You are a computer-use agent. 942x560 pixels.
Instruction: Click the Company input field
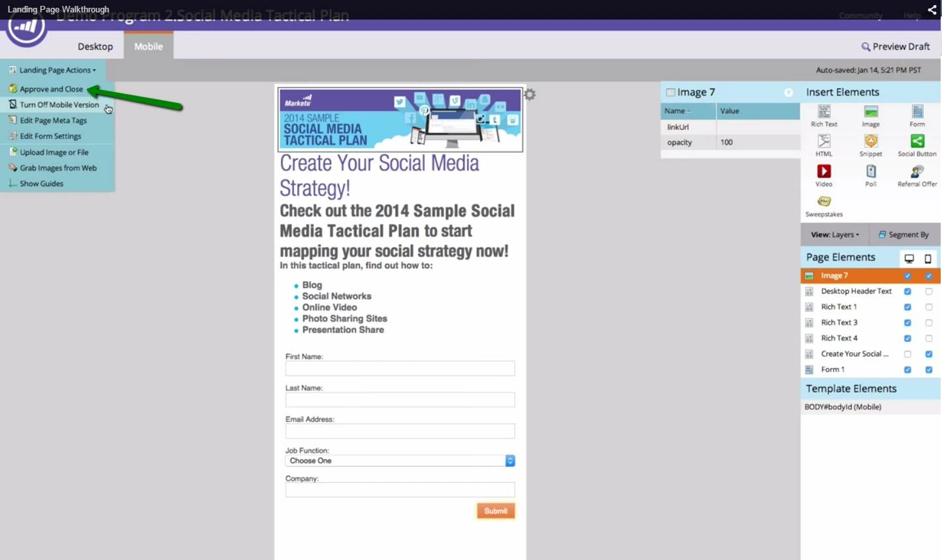400,490
